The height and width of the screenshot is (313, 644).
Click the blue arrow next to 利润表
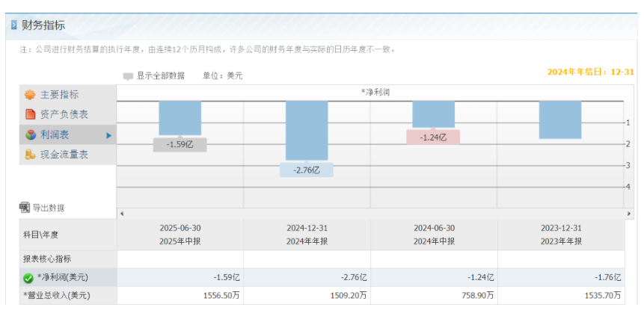[108, 135]
